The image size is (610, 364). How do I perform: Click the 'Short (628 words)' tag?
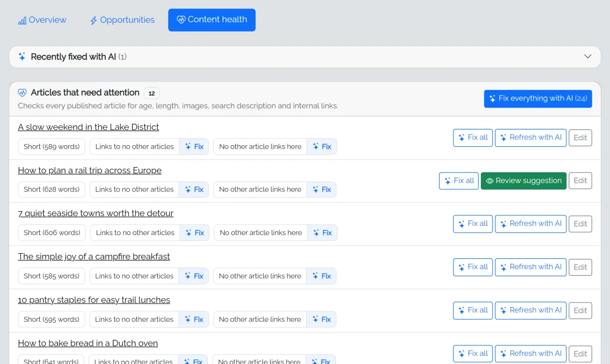pyautogui.click(x=52, y=189)
